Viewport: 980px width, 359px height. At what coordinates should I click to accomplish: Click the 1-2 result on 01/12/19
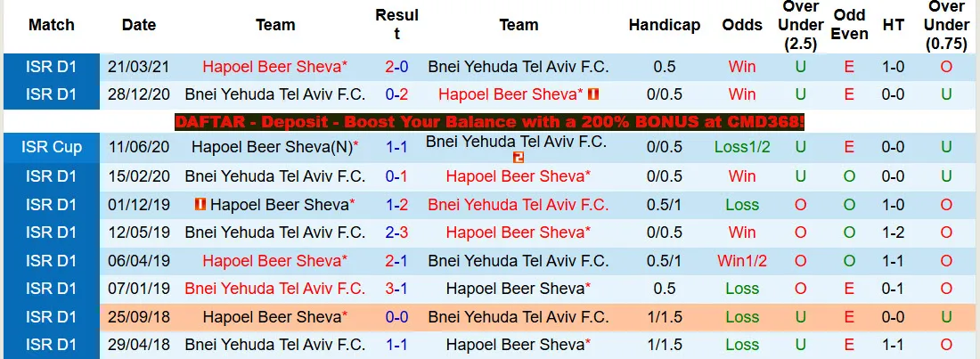396,205
